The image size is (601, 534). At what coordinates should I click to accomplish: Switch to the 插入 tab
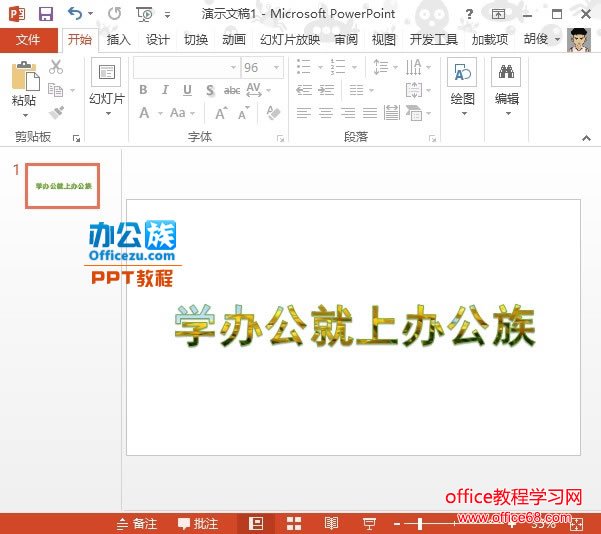pyautogui.click(x=118, y=39)
